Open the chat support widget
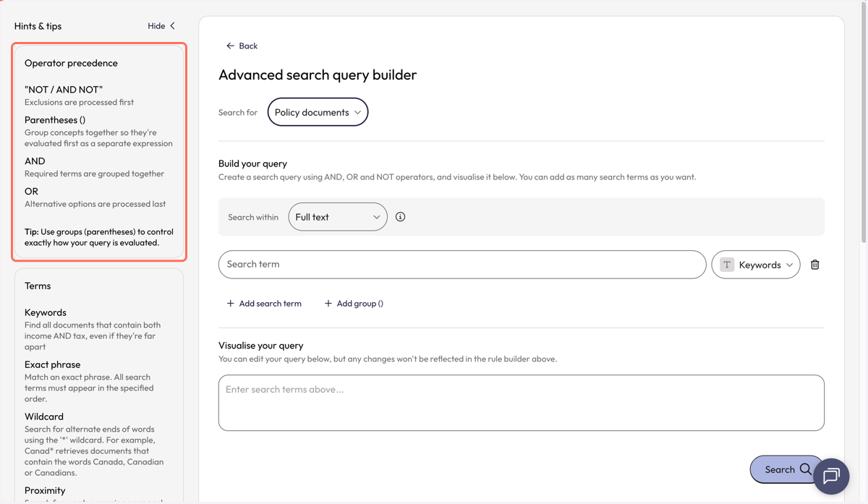868x504 pixels. click(831, 476)
